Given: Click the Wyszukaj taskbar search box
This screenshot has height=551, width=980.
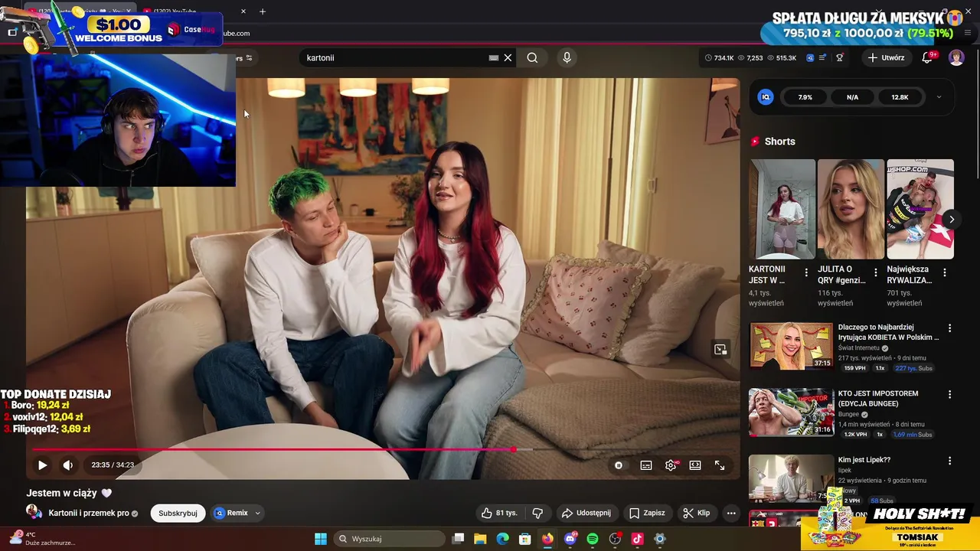Looking at the screenshot, I should click(x=388, y=539).
